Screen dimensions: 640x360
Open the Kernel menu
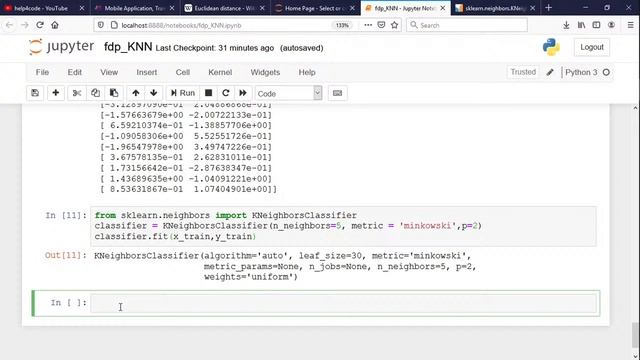click(x=220, y=72)
